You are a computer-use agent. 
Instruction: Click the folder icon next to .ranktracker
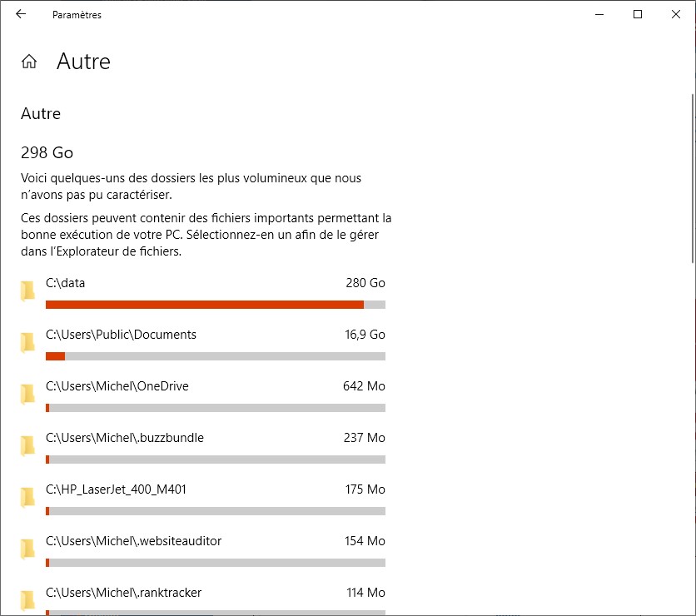tap(28, 599)
